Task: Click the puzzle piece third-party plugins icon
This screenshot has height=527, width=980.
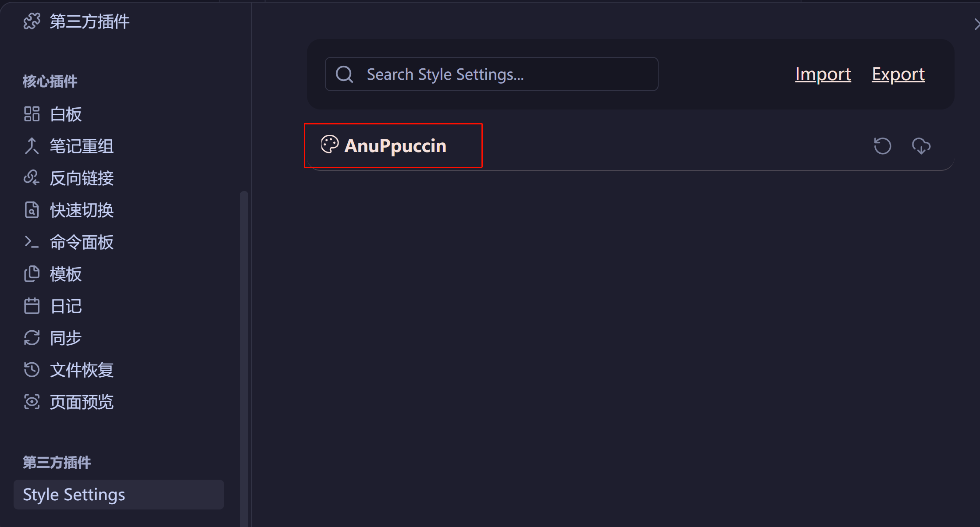Action: point(32,21)
